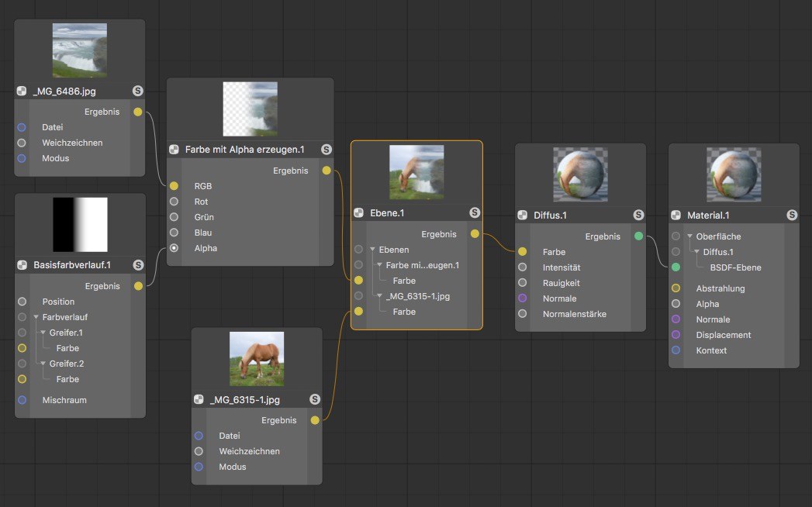Select the Displacement row in Material.1

click(x=724, y=335)
